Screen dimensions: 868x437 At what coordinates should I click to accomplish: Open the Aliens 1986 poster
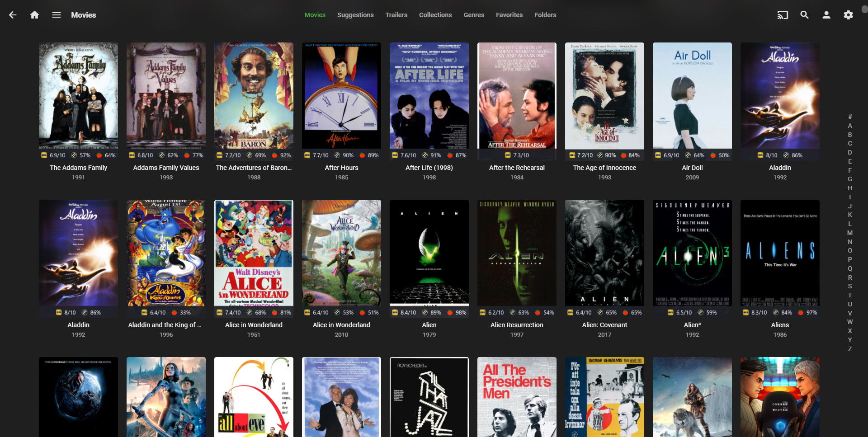point(780,253)
